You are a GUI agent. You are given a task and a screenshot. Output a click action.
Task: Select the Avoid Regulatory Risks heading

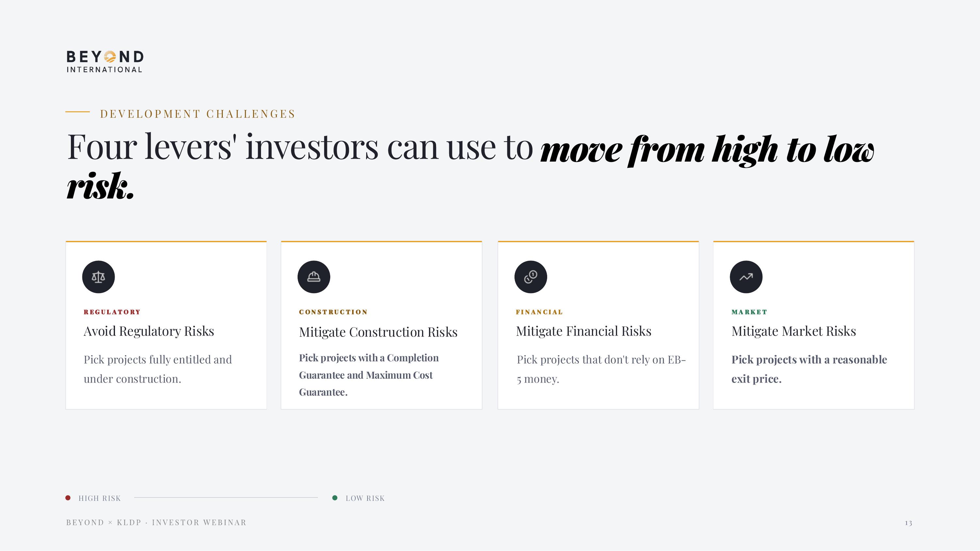click(x=149, y=331)
